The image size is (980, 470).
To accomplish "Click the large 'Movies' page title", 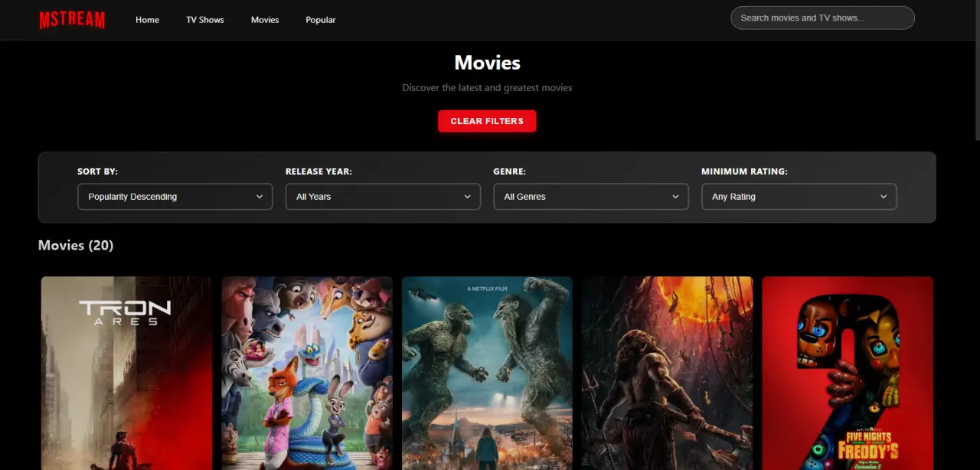I will pos(487,63).
